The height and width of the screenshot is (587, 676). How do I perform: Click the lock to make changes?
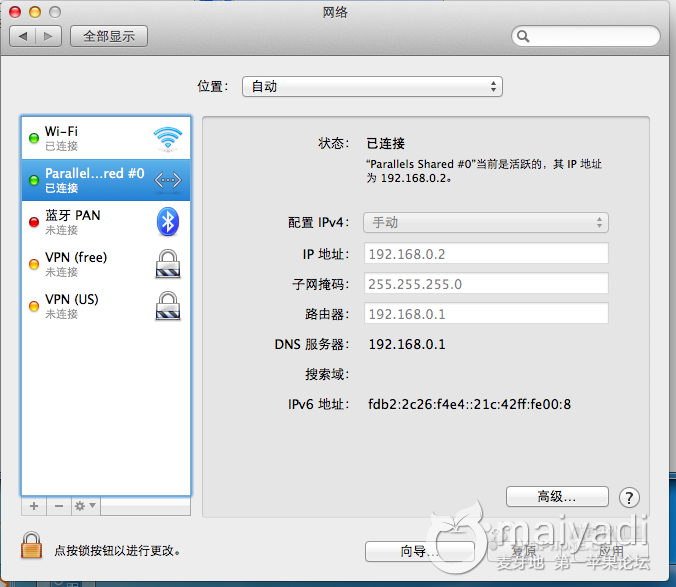[x=31, y=545]
